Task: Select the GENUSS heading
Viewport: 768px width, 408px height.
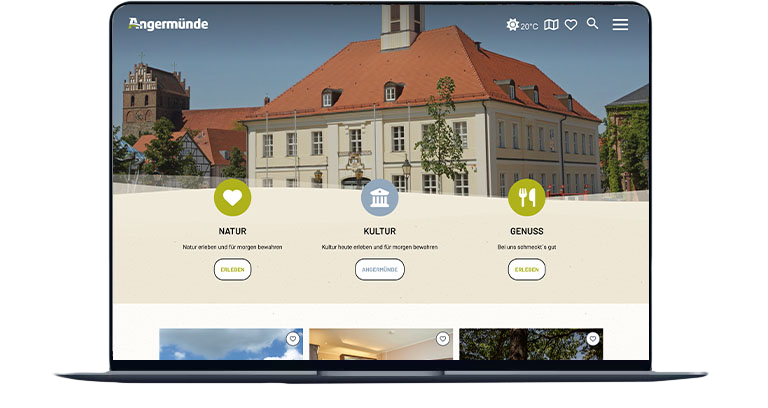Action: pyautogui.click(x=527, y=231)
